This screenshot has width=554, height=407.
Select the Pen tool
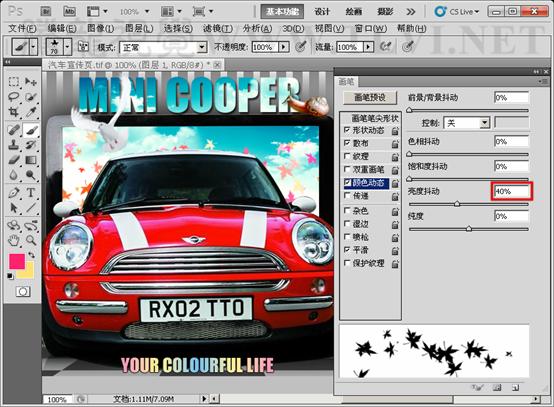(x=13, y=193)
